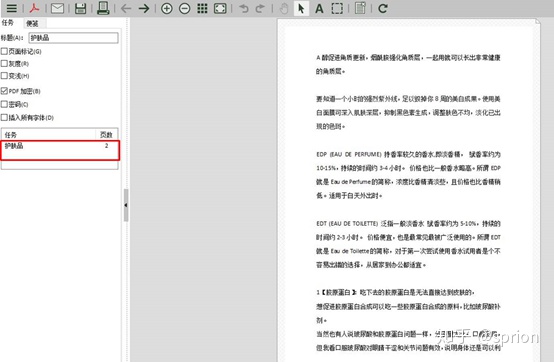Select the 护肤品 task row
554x362 pixels.
tap(60, 146)
